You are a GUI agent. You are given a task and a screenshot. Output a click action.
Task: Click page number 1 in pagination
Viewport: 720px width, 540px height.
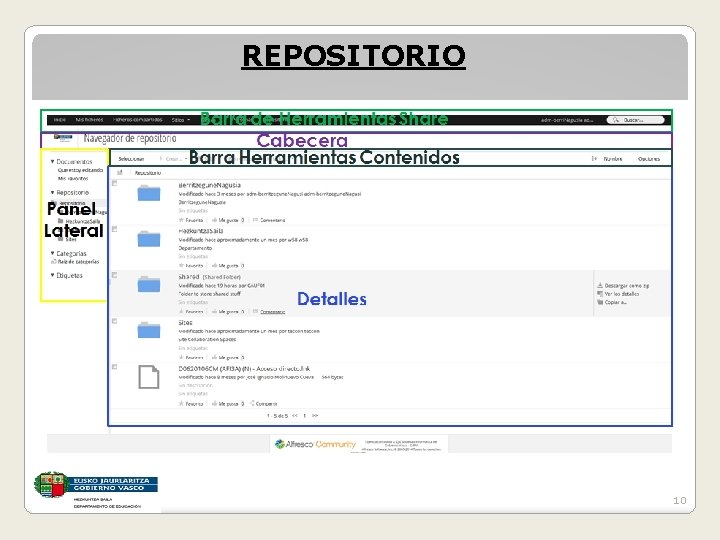(x=304, y=416)
